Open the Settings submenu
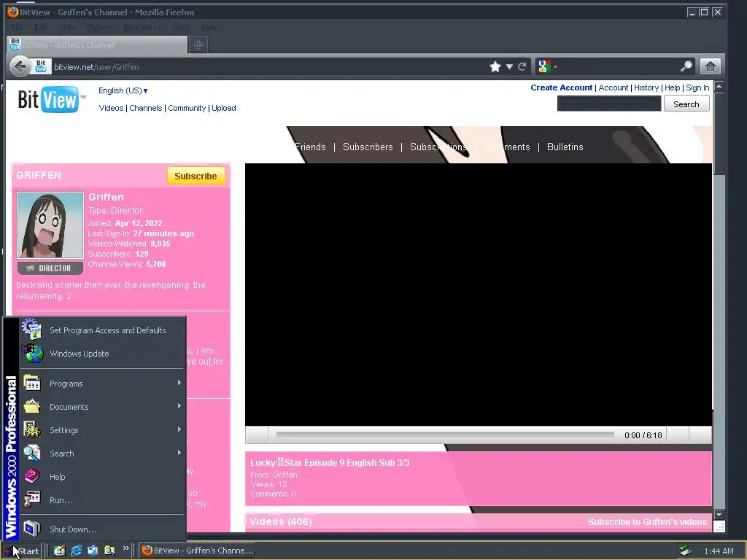 click(x=102, y=430)
